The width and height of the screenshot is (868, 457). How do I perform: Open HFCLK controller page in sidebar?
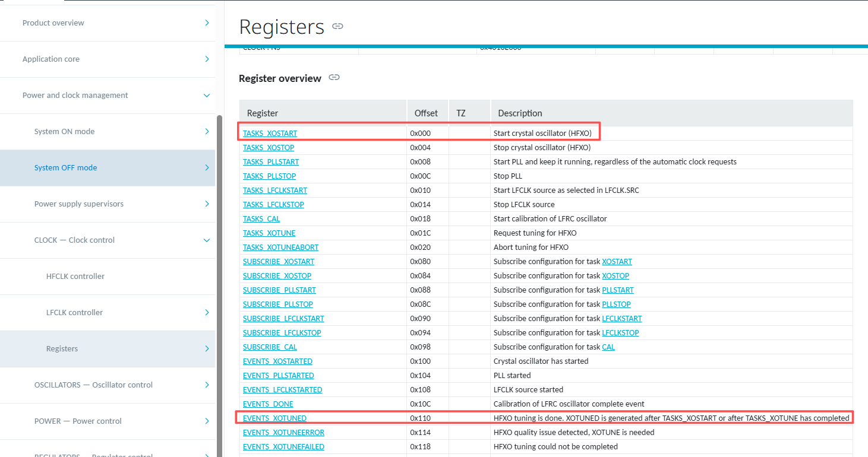tap(75, 276)
